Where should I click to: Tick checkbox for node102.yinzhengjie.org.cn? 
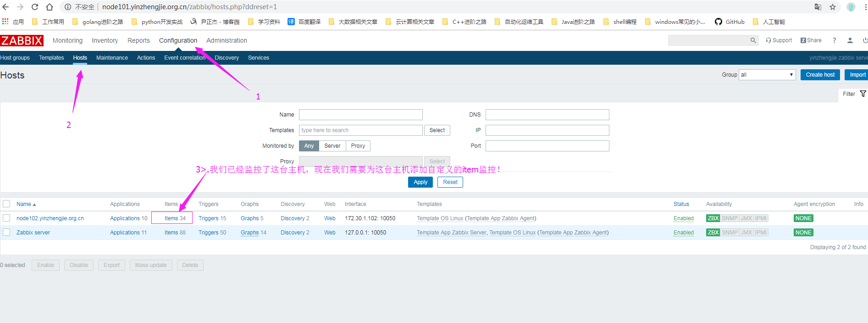6,218
